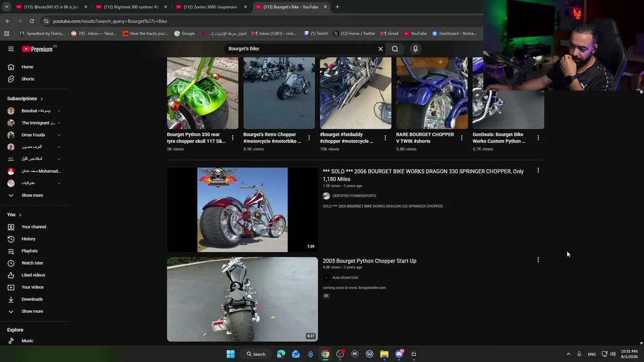644x362 pixels.
Task: Start voice search with microphone
Action: tap(415, 49)
